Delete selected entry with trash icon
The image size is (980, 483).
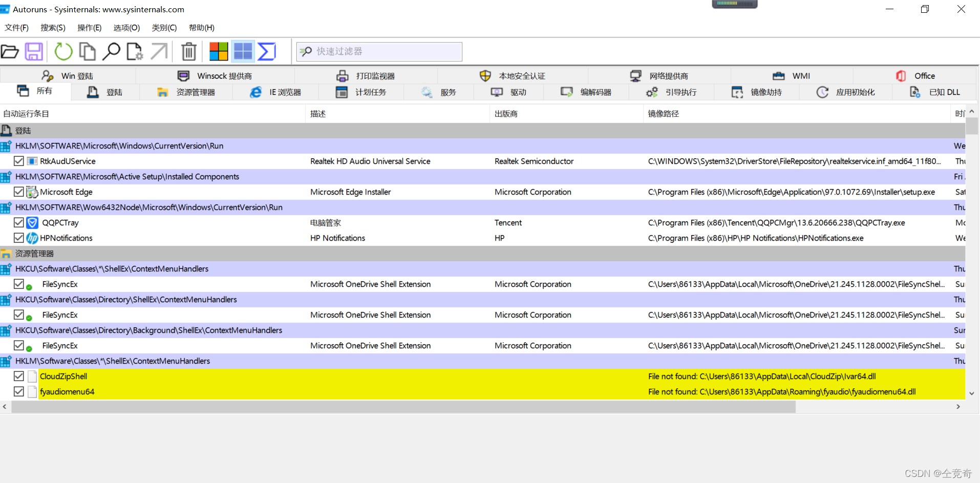[189, 51]
